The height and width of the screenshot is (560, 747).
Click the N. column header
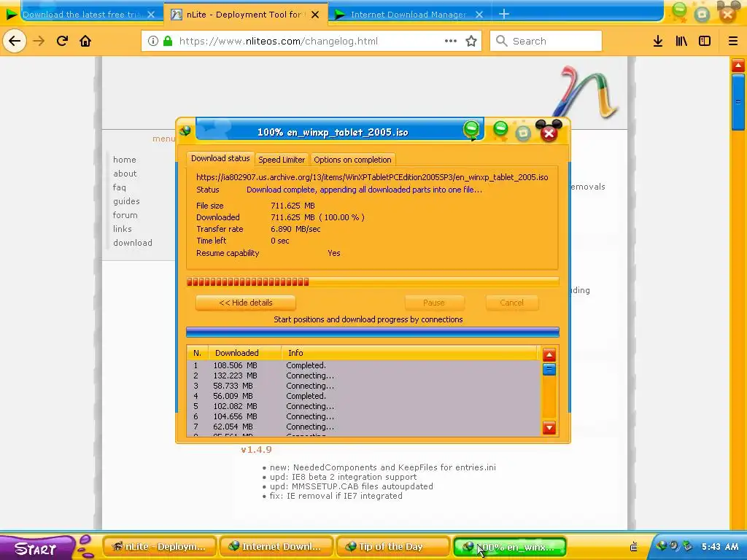(197, 353)
